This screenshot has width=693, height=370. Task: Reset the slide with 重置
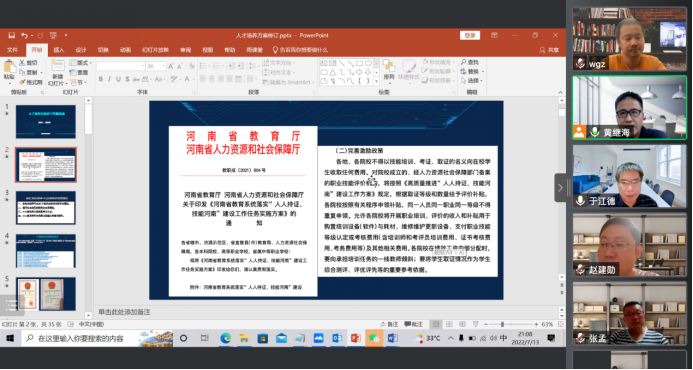(x=79, y=72)
